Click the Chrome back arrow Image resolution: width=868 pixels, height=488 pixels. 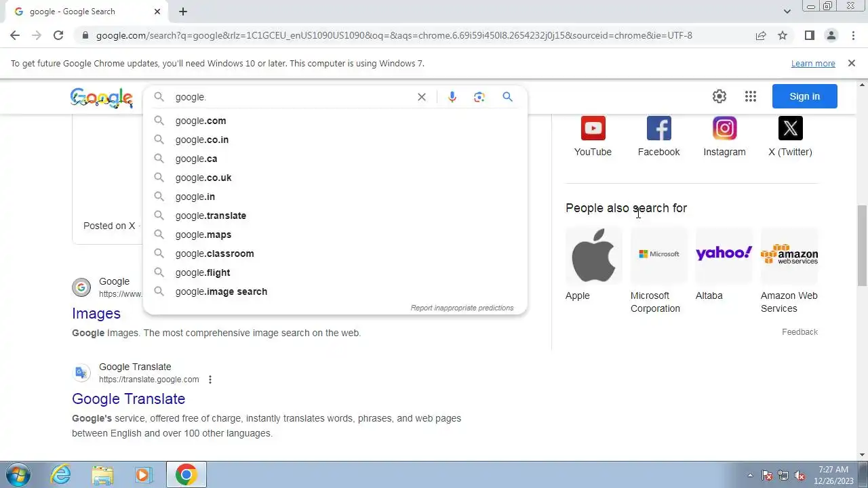coord(15,35)
